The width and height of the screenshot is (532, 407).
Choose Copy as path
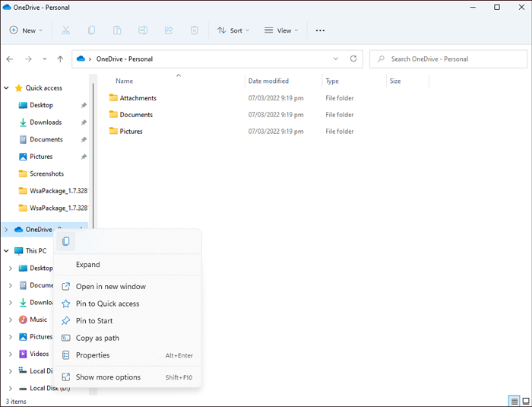click(x=128, y=338)
